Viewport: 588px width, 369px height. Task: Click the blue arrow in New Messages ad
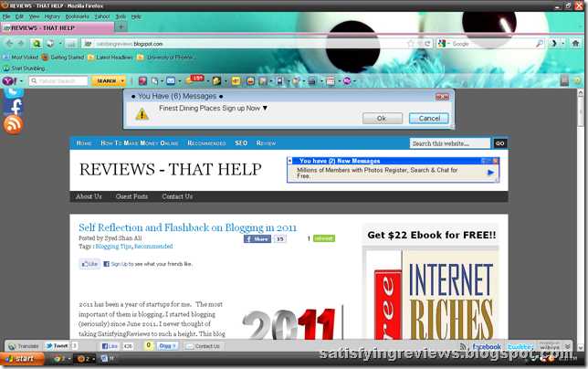click(x=490, y=173)
